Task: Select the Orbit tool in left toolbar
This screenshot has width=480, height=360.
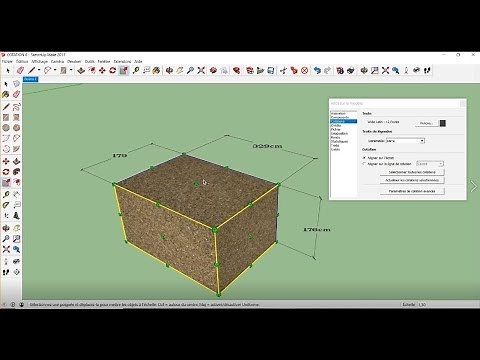Action: click(6, 228)
